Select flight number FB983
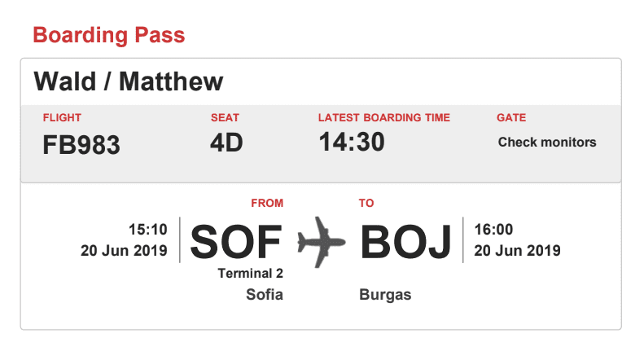 coord(81,145)
